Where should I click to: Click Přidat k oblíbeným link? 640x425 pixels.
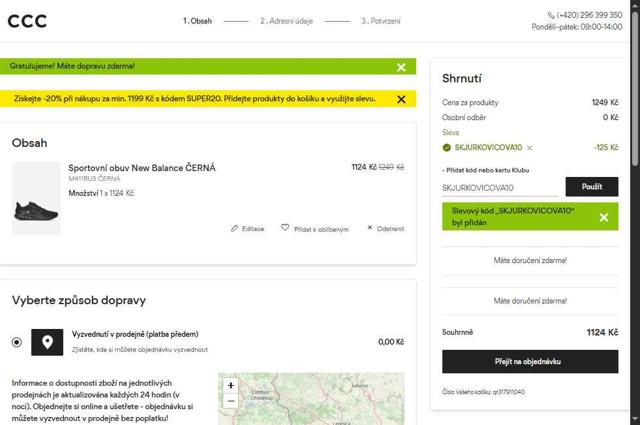tap(321, 229)
